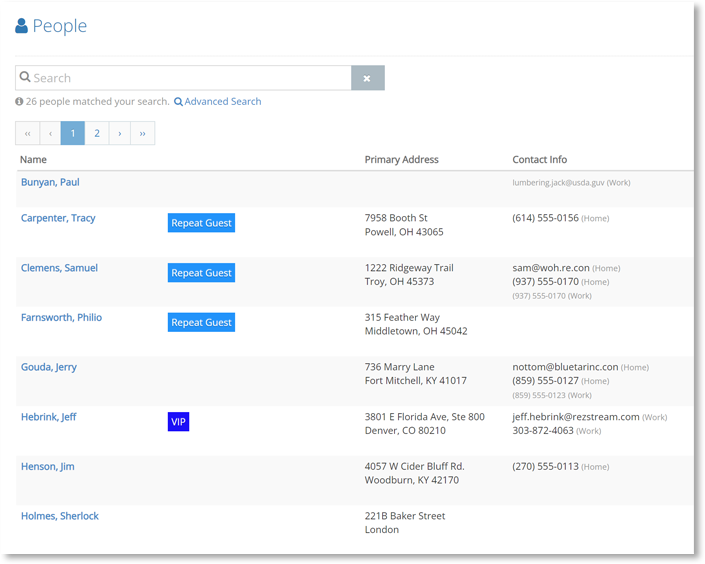Click '26 people matched your search' text
The height and width of the screenshot is (564, 705).
click(97, 102)
